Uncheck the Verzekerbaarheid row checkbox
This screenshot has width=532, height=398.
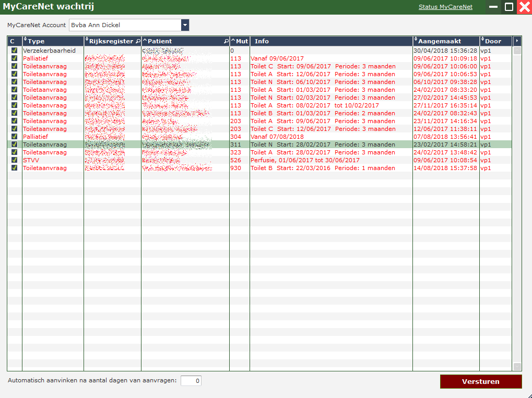point(14,50)
